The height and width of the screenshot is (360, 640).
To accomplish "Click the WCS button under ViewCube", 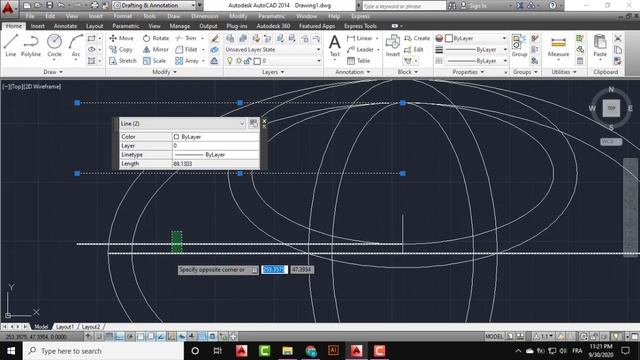I will coord(611,141).
